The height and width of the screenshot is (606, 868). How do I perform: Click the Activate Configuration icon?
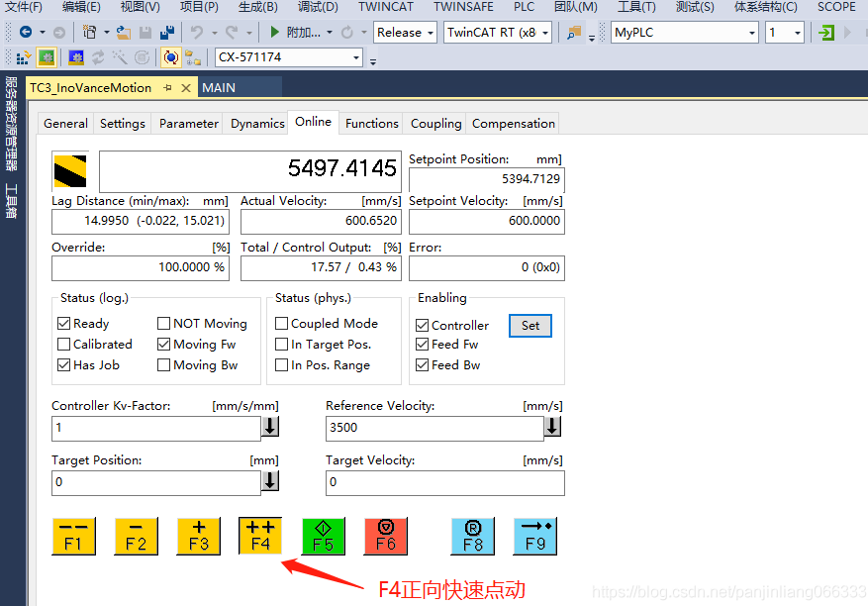pyautogui.click(x=23, y=57)
